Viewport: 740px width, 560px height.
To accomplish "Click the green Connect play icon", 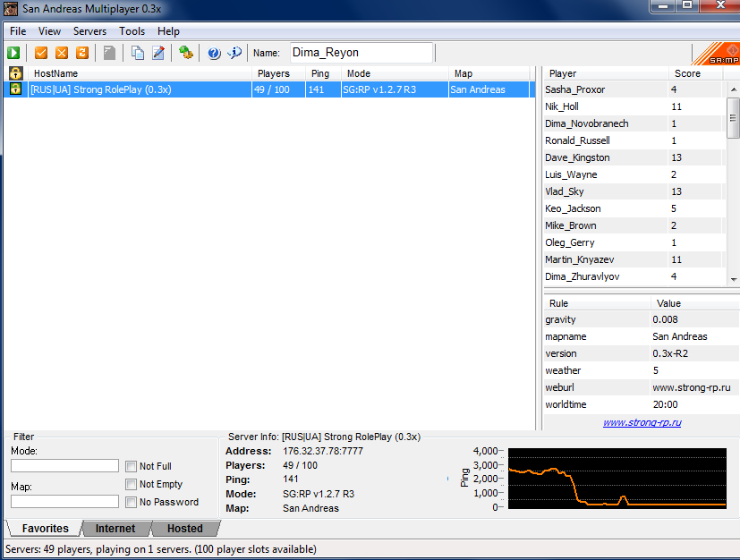I will point(13,53).
